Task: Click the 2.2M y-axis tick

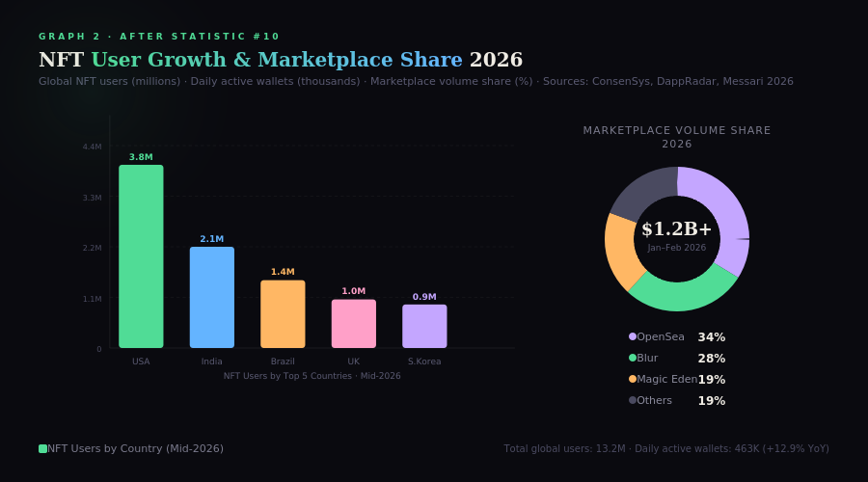Action: click(x=92, y=248)
